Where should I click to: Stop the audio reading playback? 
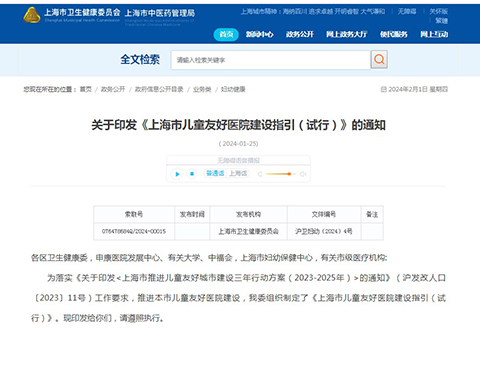tap(192, 174)
